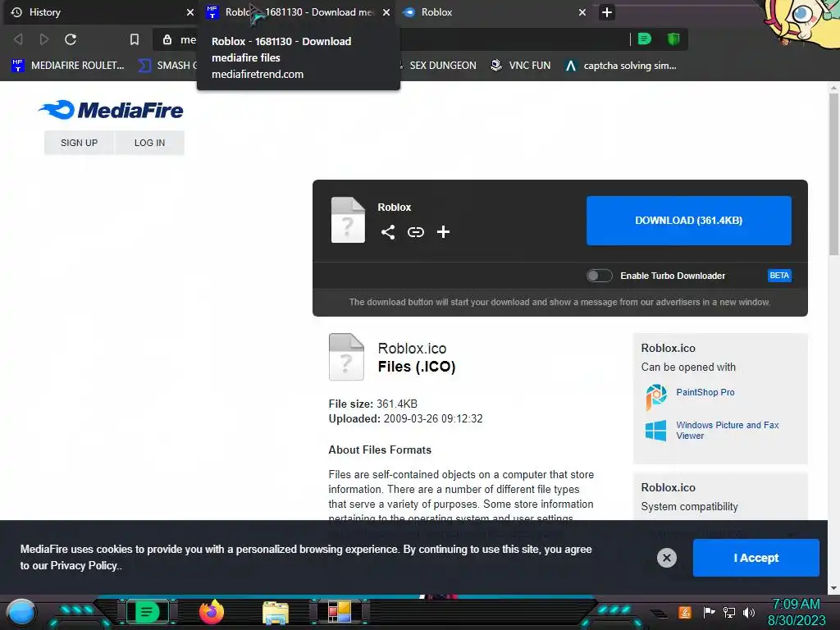The width and height of the screenshot is (840, 630).
Task: Click the SIGN UP button
Action: pyautogui.click(x=80, y=143)
